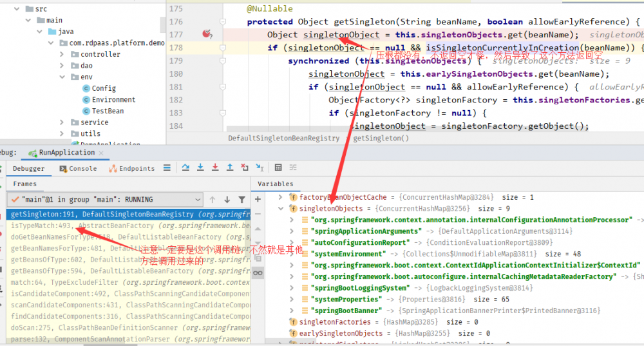The image size is (644, 346).
Task: Open the thread selector dropdown
Action: 106,200
